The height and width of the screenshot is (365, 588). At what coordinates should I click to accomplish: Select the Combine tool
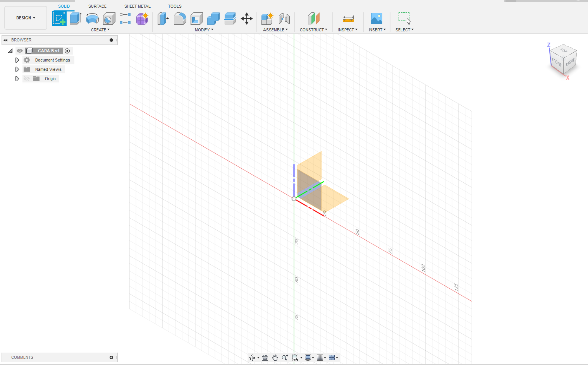pos(213,19)
